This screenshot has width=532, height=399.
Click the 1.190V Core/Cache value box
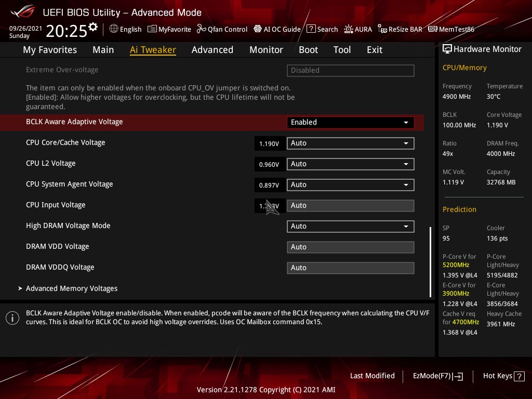click(270, 143)
